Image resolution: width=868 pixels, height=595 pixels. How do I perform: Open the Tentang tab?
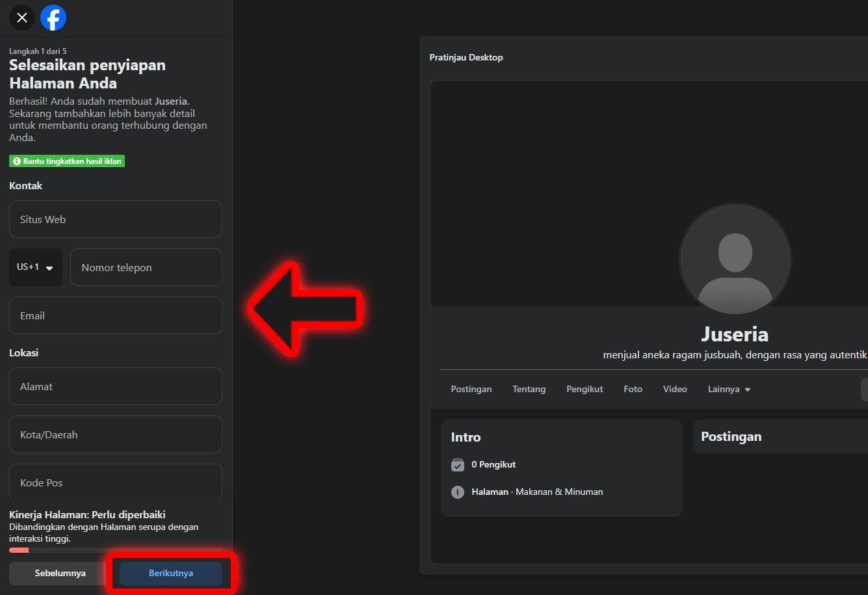click(529, 390)
